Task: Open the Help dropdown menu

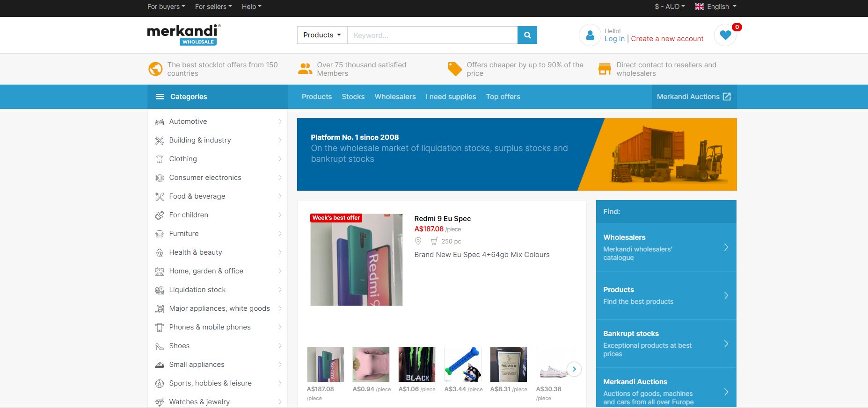Action: click(x=251, y=7)
